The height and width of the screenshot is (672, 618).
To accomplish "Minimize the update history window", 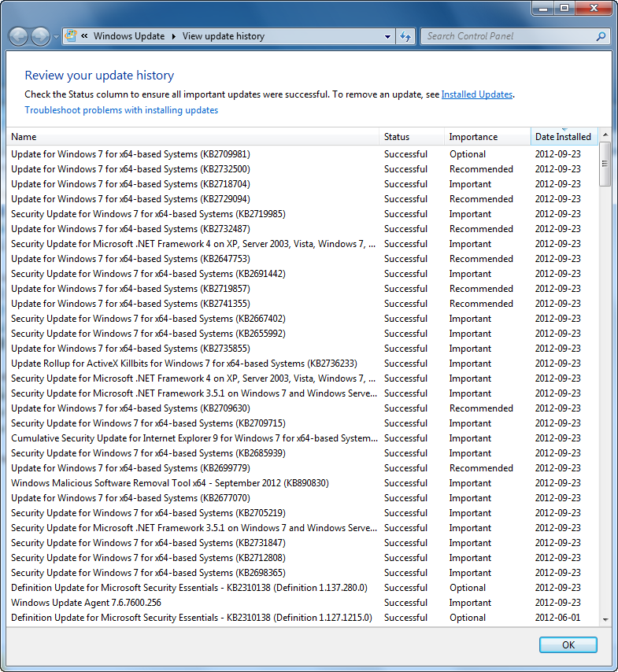I will (x=543, y=8).
